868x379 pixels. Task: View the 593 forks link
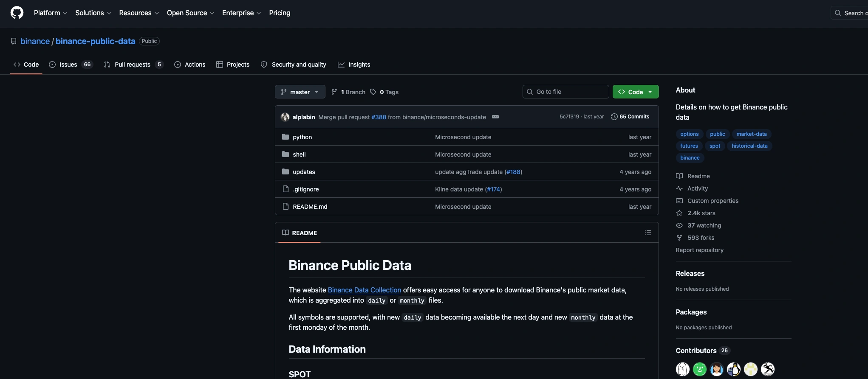pos(695,238)
